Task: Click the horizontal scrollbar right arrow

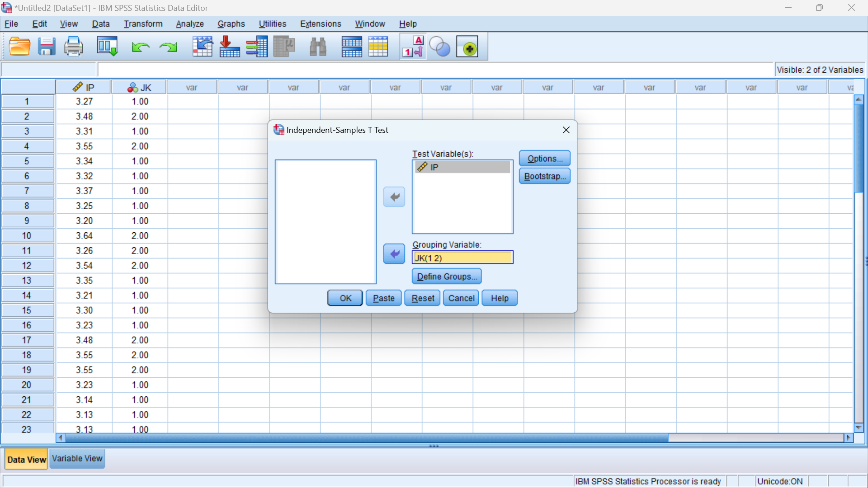Action: [x=849, y=437]
